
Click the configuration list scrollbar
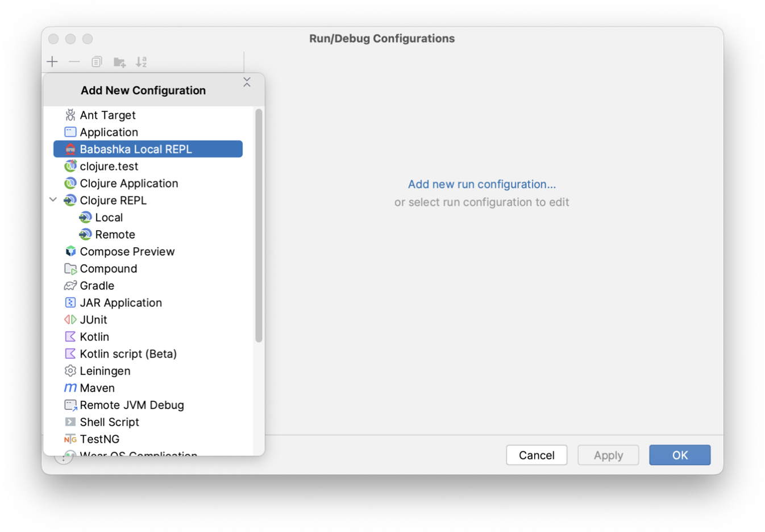coord(259,226)
